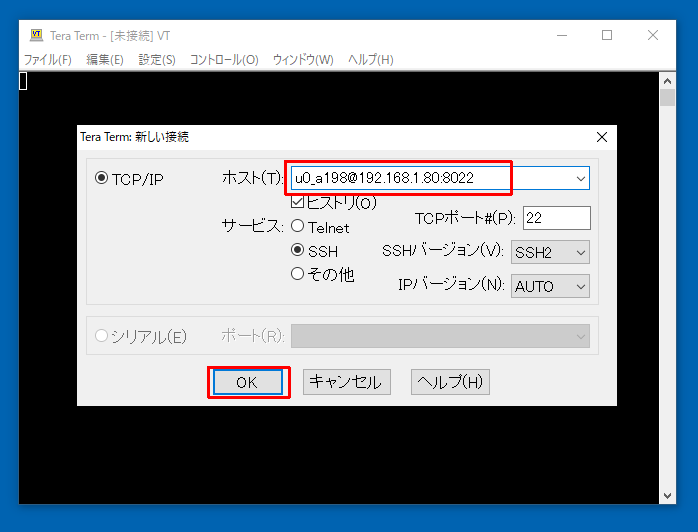Click the キャンセル button

pos(347,382)
